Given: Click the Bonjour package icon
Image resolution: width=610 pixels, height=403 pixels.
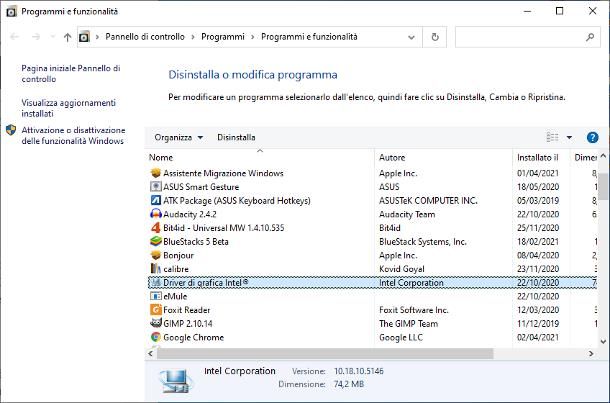Looking at the screenshot, I should pos(156,255).
